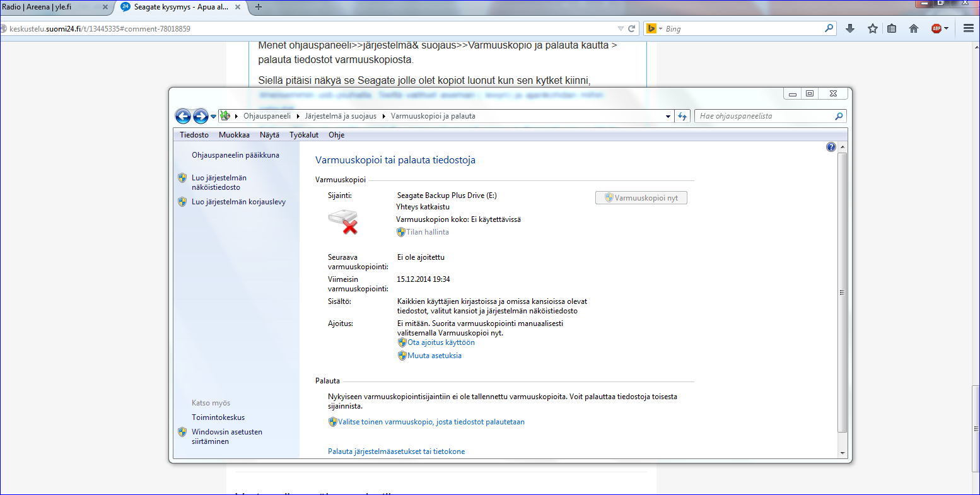Image resolution: width=980 pixels, height=495 pixels.
Task: Go back in the Control Panel window
Action: [x=183, y=116]
